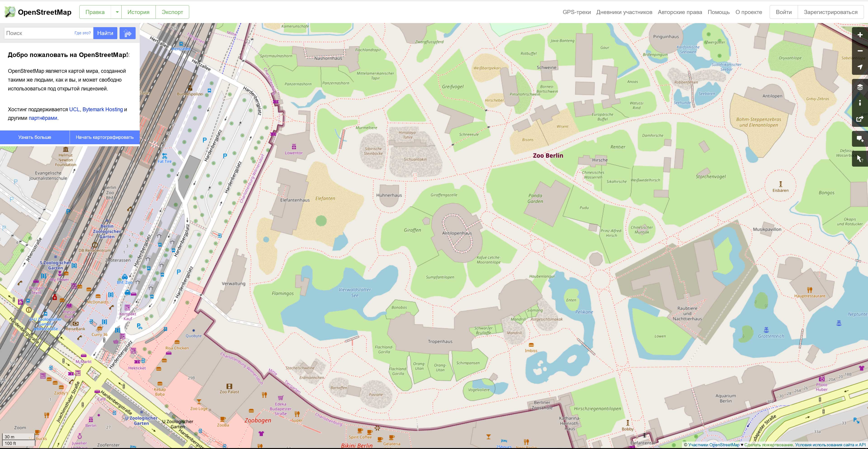The image size is (868, 449).
Task: Zoom out of the map
Action: pyautogui.click(x=860, y=51)
